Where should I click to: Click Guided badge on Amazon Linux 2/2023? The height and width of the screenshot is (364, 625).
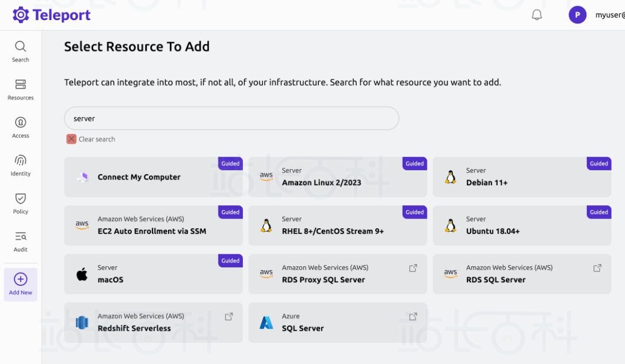click(414, 163)
